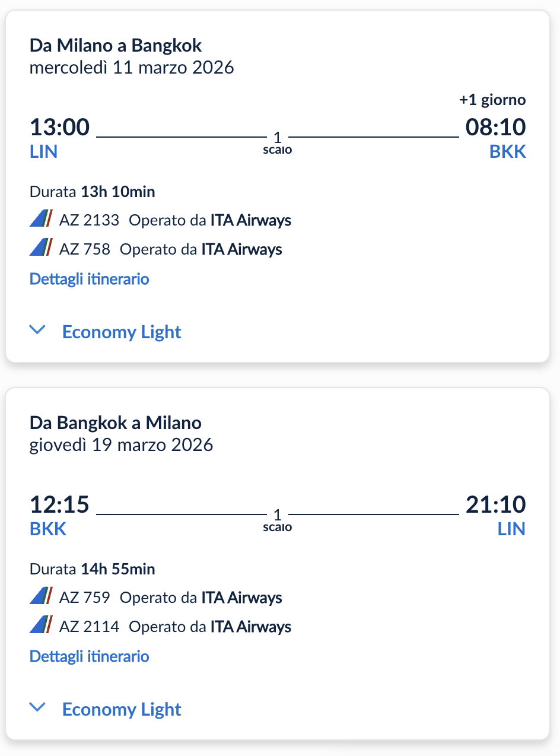Select the Economy Light label on the outbound card

pos(122,332)
